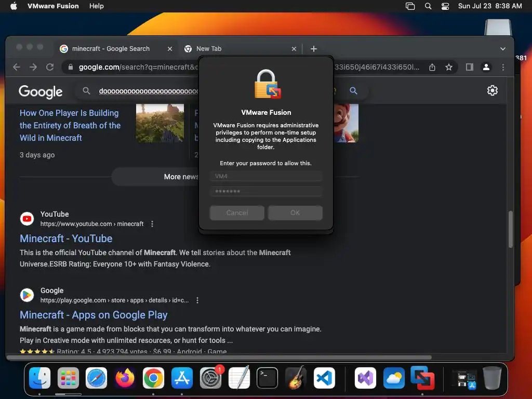532x399 pixels.
Task: Switch to the minecraft - Google Search tab
Action: click(x=111, y=48)
